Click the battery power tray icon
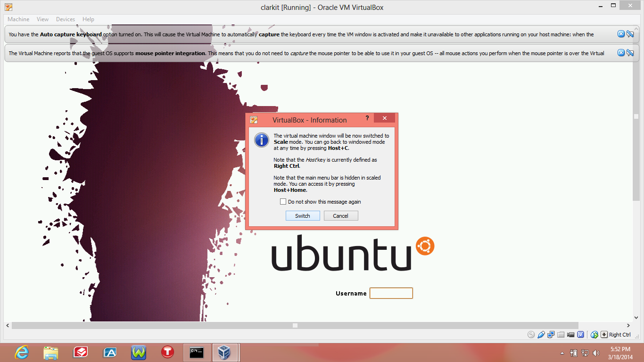Viewport: 644px width, 362px height. [x=574, y=353]
